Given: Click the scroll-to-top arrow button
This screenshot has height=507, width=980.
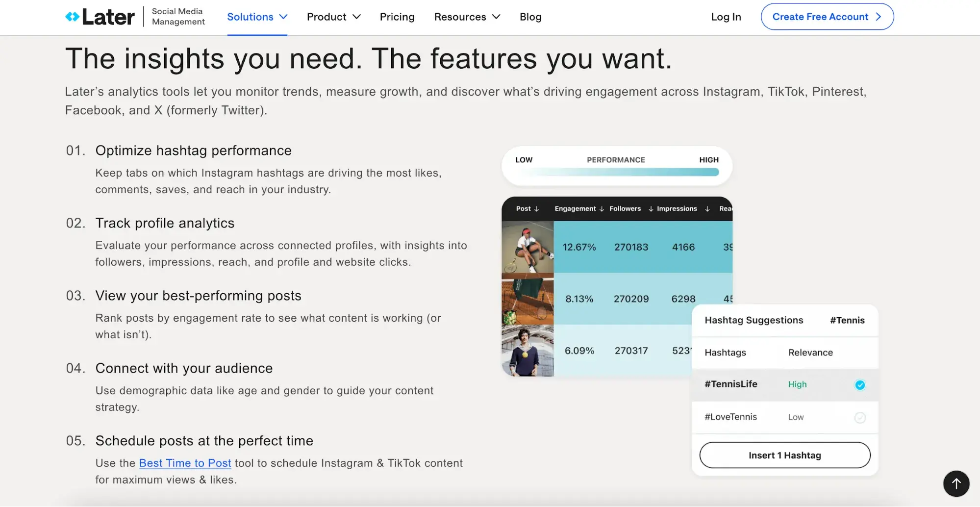Looking at the screenshot, I should pyautogui.click(x=956, y=483).
